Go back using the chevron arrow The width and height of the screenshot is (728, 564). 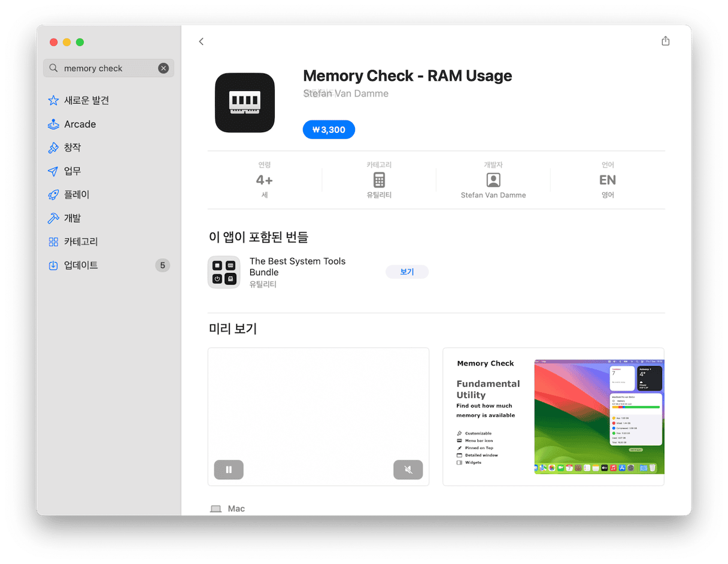point(201,41)
